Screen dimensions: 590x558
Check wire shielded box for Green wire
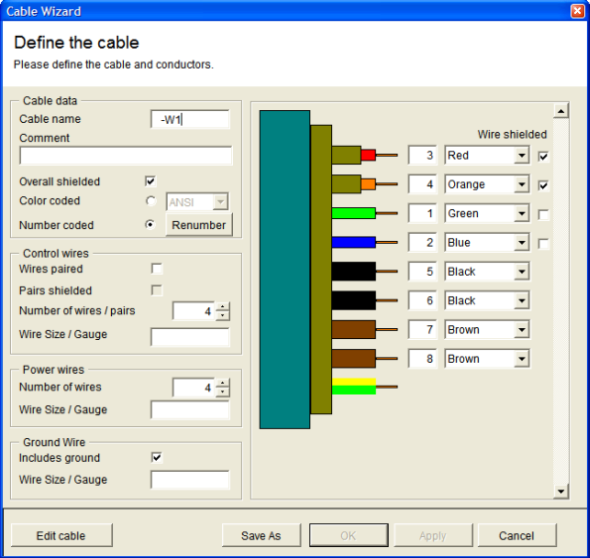[543, 214]
